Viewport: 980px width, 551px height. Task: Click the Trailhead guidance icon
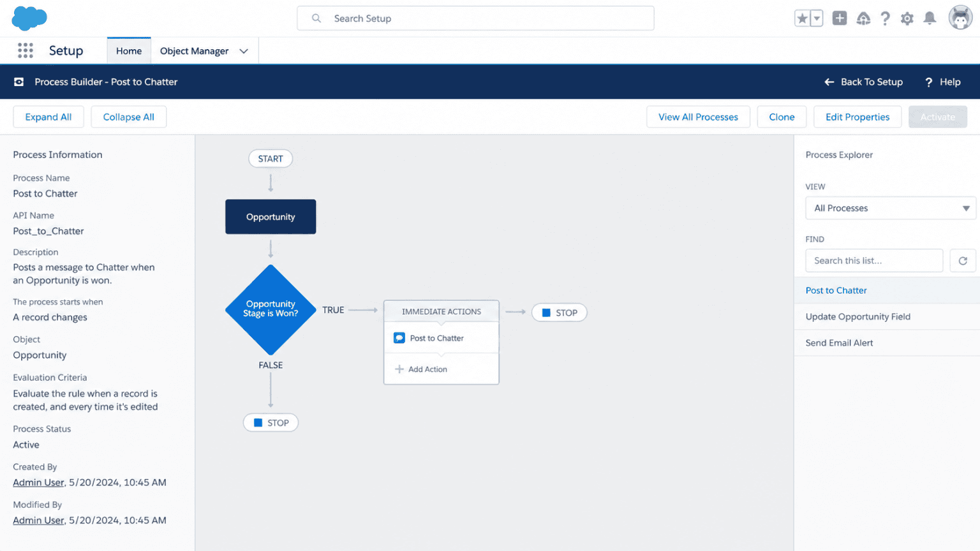(863, 18)
